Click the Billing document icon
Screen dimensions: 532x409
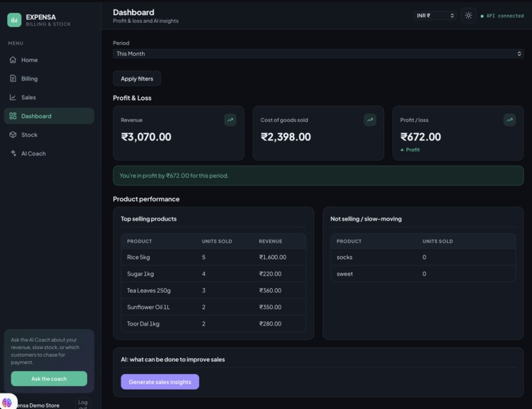click(x=13, y=79)
